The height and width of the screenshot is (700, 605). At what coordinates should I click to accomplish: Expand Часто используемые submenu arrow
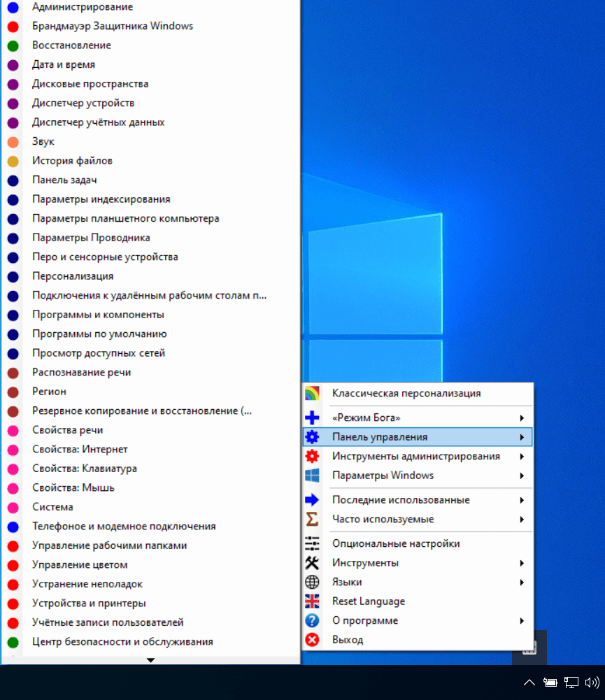[x=522, y=519]
